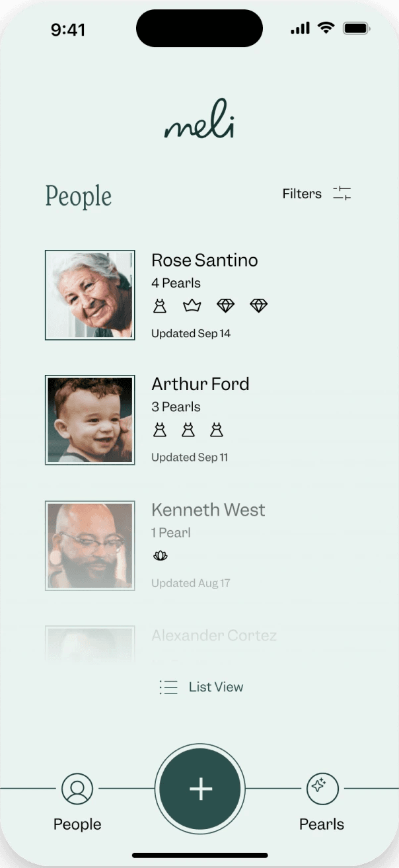Tap the plus add button
The image size is (399, 868).
200,789
